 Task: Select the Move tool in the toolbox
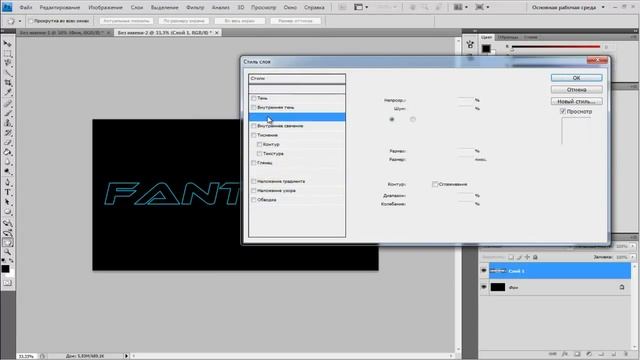pos(7,44)
